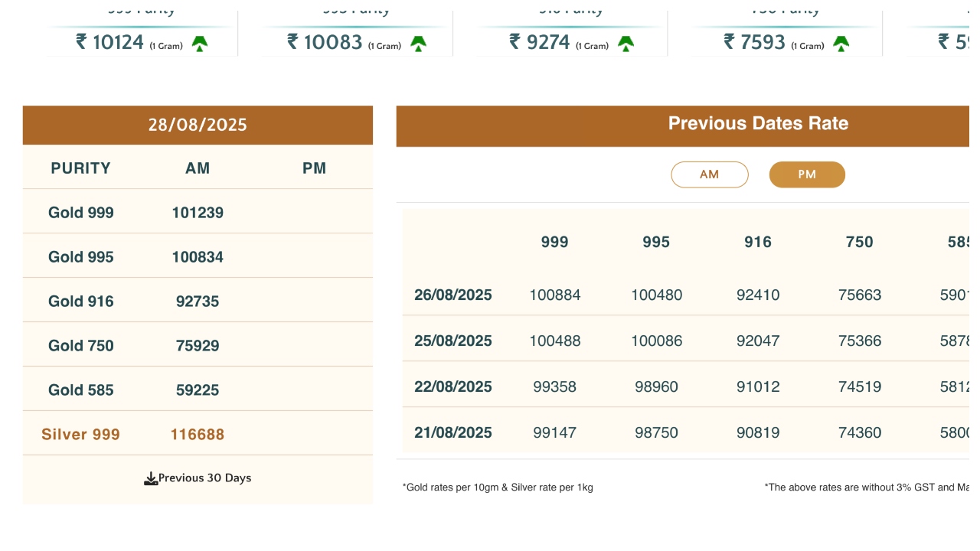Click the up arrow on 750 Purity card

point(840,44)
